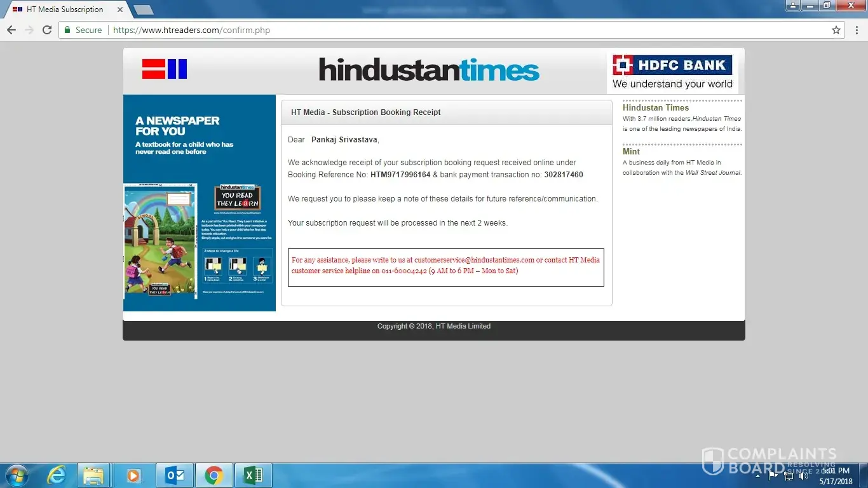The height and width of the screenshot is (488, 868).
Task: Open the Hindustan Times sidebar link
Action: click(x=656, y=107)
